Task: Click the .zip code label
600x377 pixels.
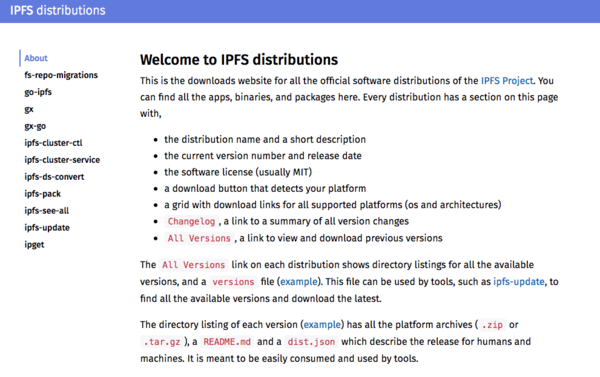Action: point(492,325)
